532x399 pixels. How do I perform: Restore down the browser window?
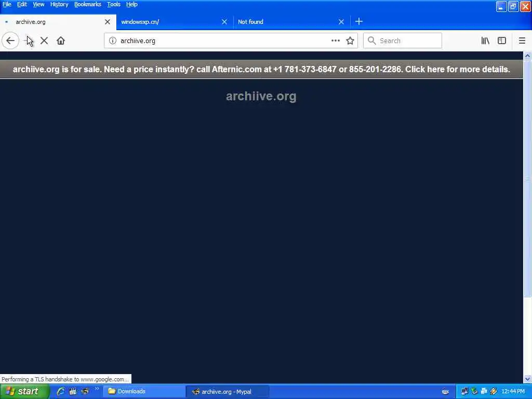point(513,6)
